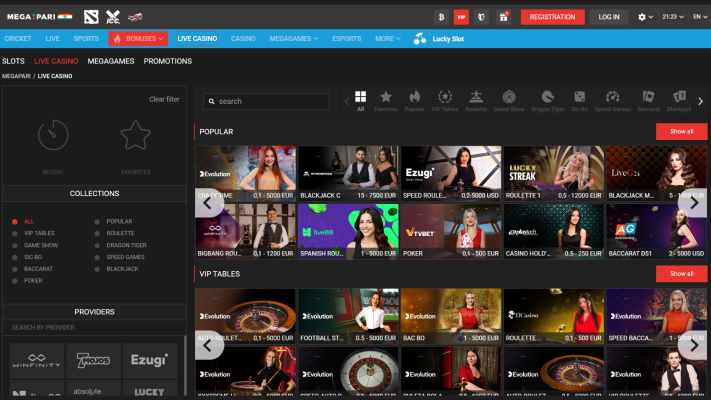The height and width of the screenshot is (400, 711).
Task: Switch to the Slots tab
Action: pyautogui.click(x=13, y=61)
